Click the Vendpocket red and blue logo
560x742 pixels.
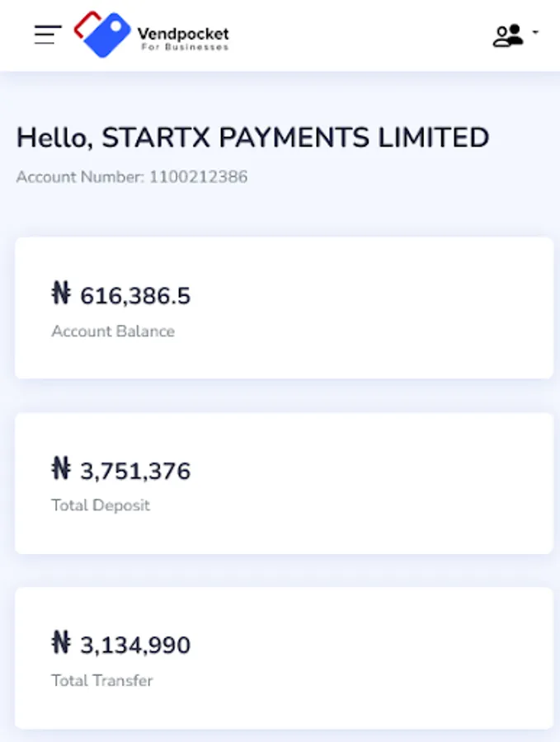[102, 35]
